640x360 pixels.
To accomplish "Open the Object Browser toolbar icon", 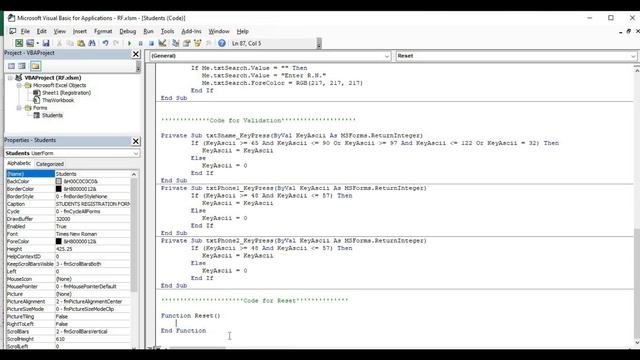I will [x=198, y=43].
